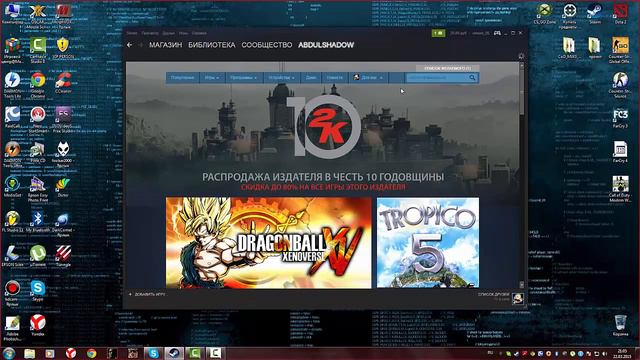Open the MediaGet desktop icon

point(12,187)
